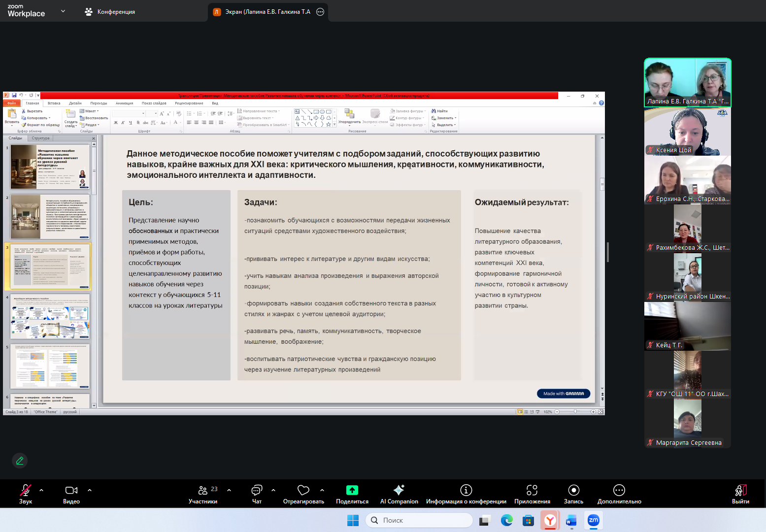Open the options menu on the Экран tab
Screen dimensions: 766x532
(x=320, y=12)
